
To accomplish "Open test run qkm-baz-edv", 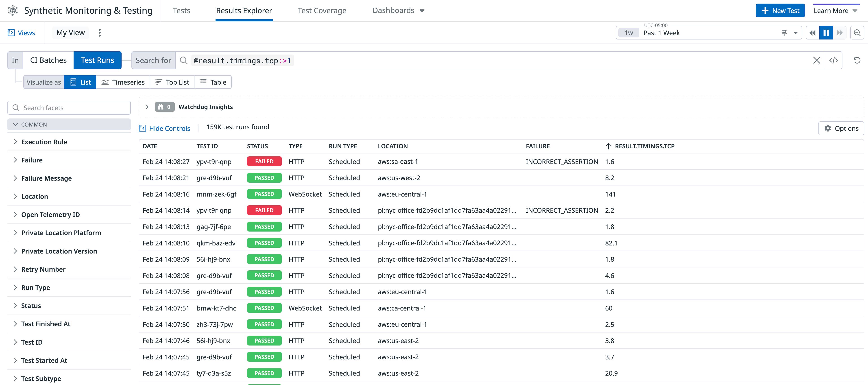I will click(x=501, y=243).
